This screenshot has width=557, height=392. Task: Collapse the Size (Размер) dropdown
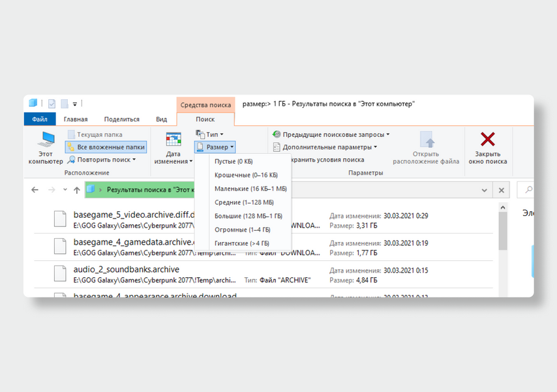(x=215, y=147)
